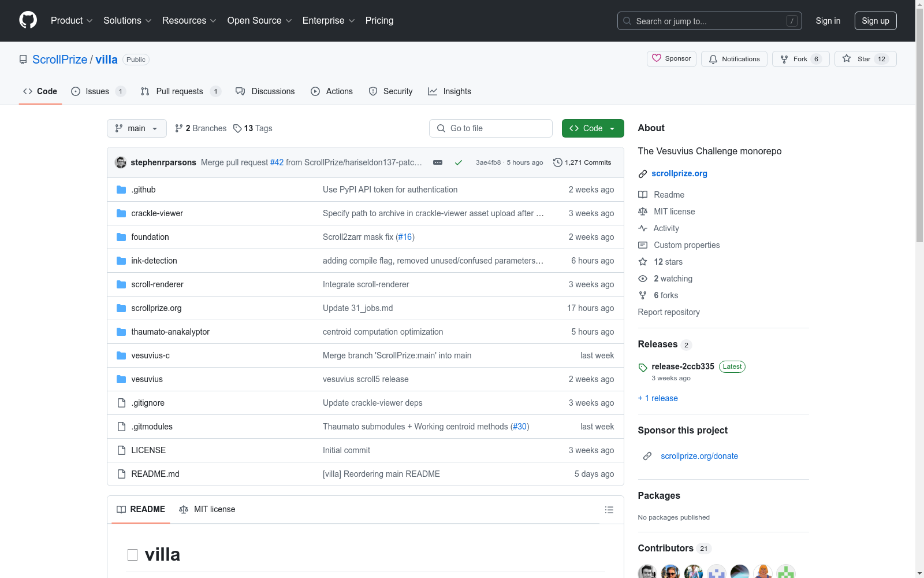
Task: Click the heart Sponsor button
Action: 672,59
